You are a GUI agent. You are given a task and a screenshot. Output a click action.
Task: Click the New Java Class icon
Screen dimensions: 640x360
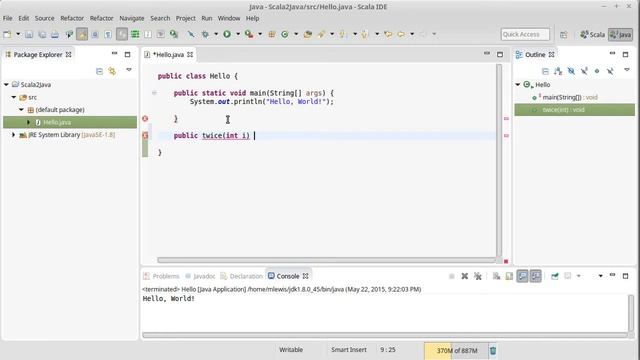285,34
